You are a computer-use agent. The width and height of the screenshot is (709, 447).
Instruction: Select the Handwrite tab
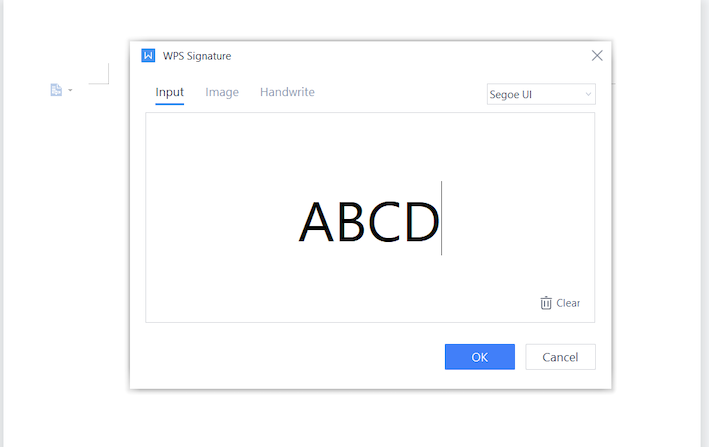click(x=287, y=93)
